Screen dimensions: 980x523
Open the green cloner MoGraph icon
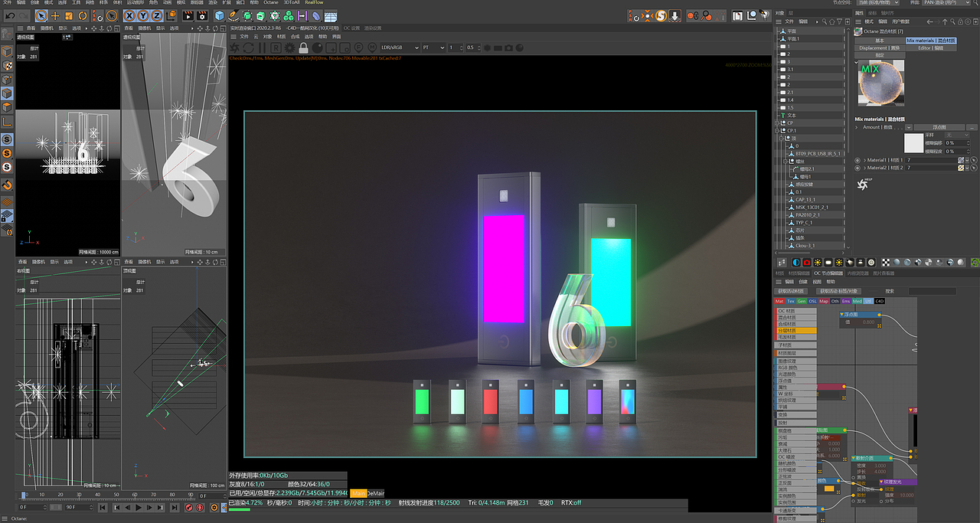click(289, 15)
